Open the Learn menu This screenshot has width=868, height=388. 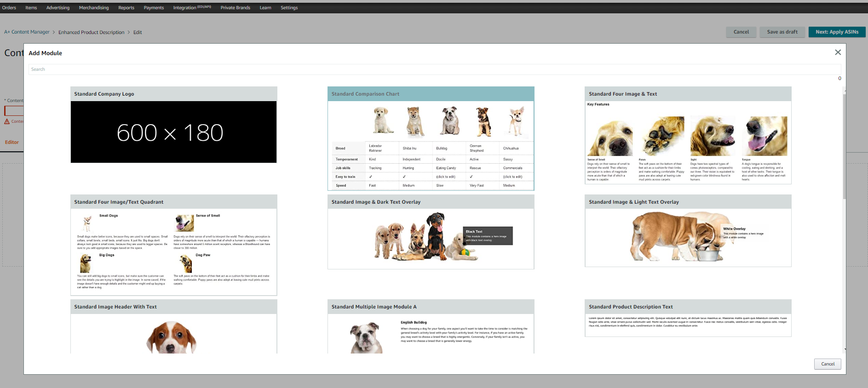coord(265,8)
